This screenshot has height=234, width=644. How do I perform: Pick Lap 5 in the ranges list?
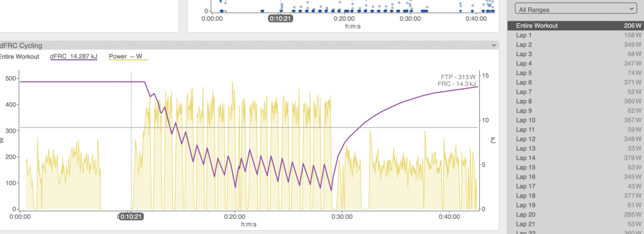point(576,73)
